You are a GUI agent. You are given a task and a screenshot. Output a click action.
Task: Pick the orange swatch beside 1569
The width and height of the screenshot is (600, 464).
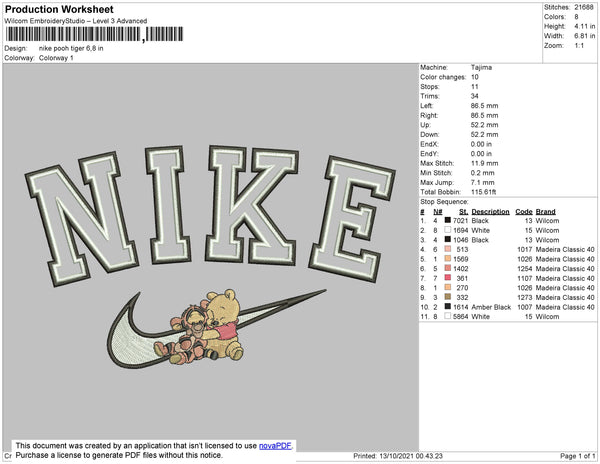(447, 259)
